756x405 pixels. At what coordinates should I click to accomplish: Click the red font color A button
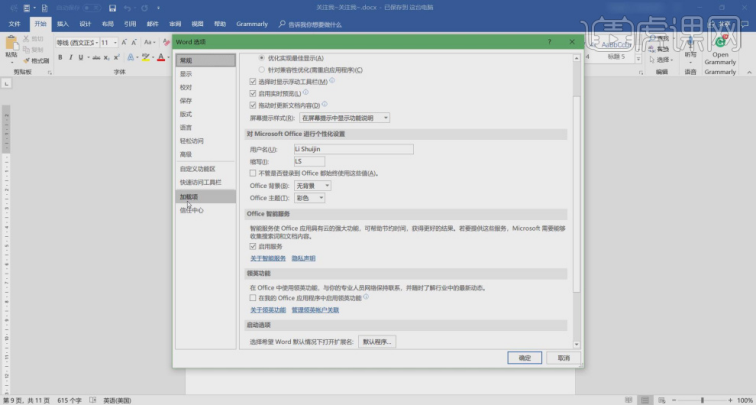(161, 57)
